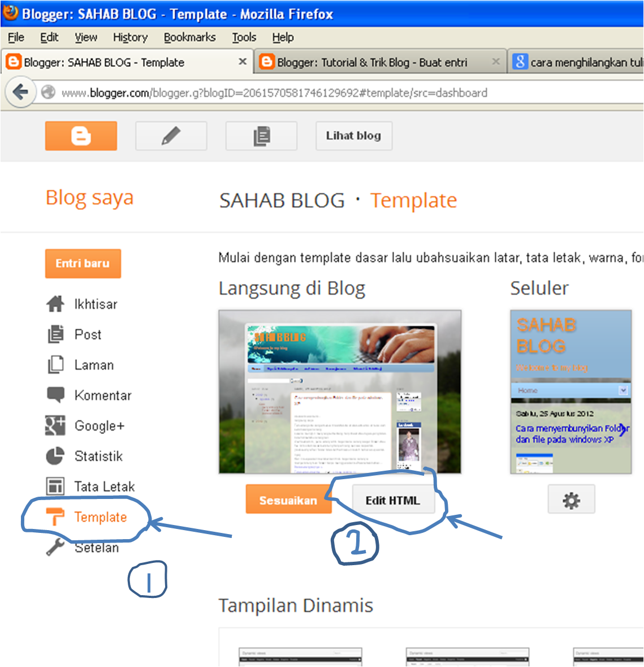Open Statistik in the sidebar
This screenshot has height=667, width=644.
coord(98,457)
